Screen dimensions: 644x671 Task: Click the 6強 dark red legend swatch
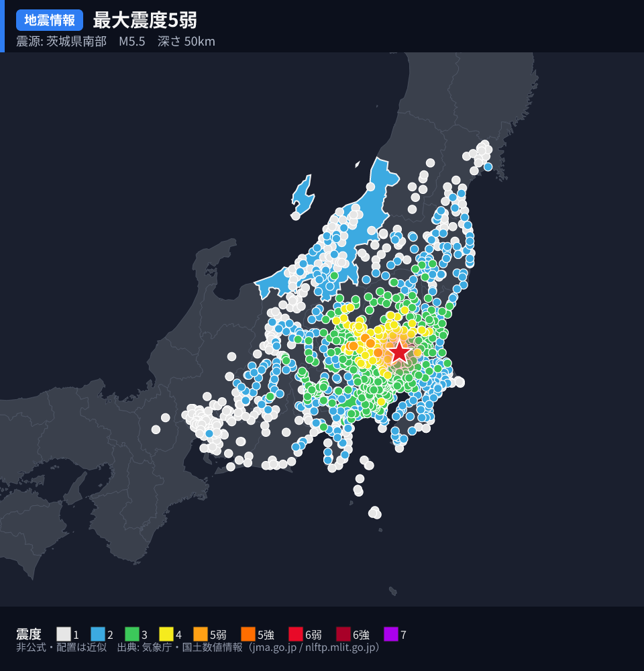click(x=343, y=634)
